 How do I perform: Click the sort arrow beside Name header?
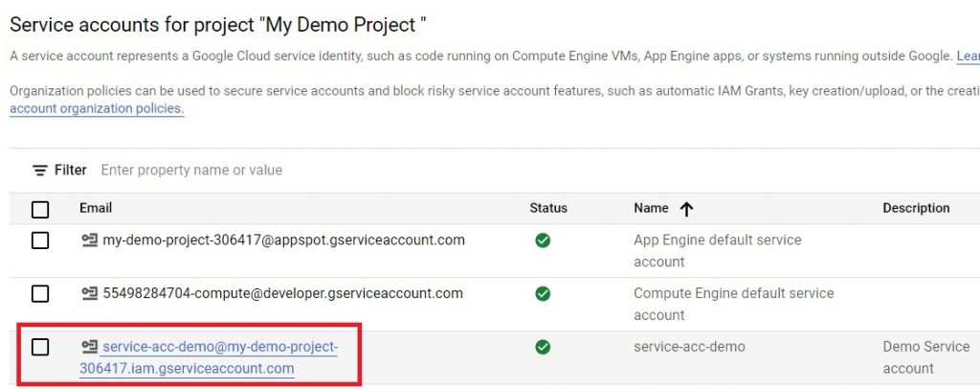tap(686, 209)
